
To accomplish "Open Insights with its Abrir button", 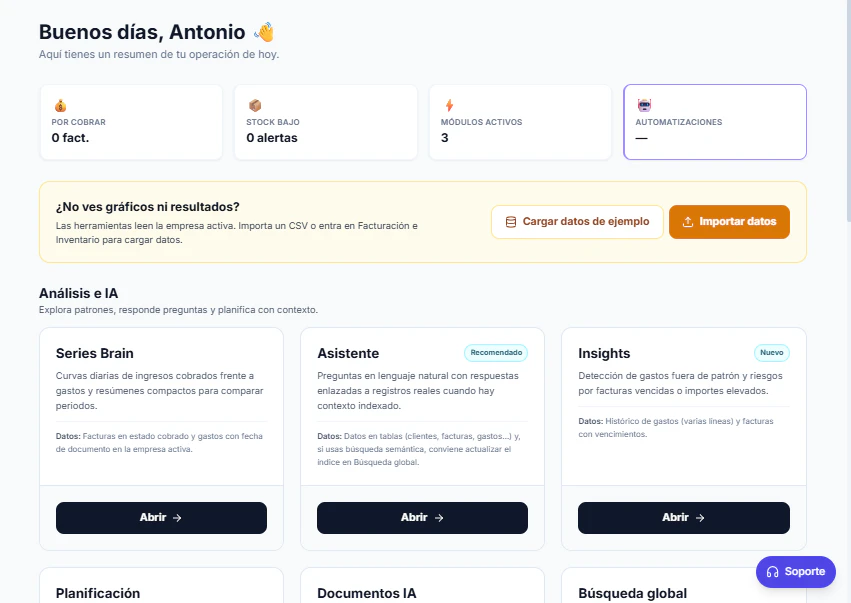I will [x=684, y=517].
